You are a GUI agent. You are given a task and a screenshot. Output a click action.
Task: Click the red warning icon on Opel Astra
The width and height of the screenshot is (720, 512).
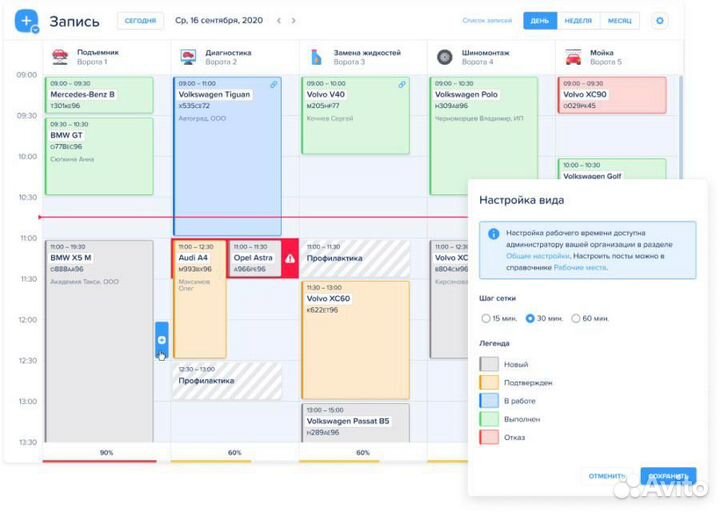(290, 258)
